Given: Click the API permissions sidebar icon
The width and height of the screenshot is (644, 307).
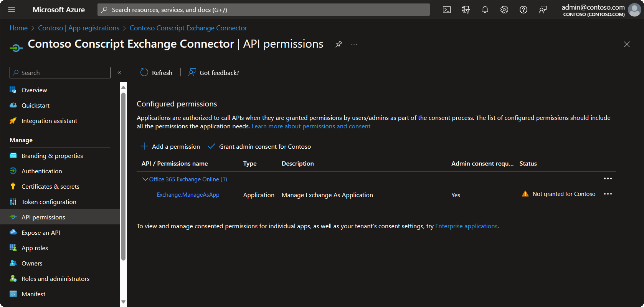Looking at the screenshot, I should click(13, 217).
